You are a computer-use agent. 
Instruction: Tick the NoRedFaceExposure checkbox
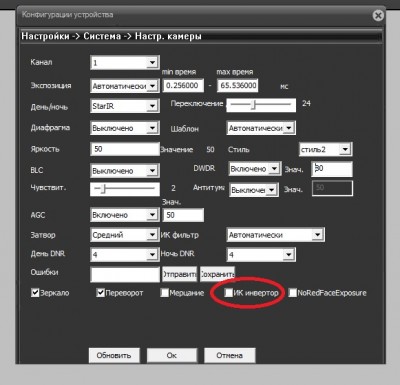pos(293,293)
